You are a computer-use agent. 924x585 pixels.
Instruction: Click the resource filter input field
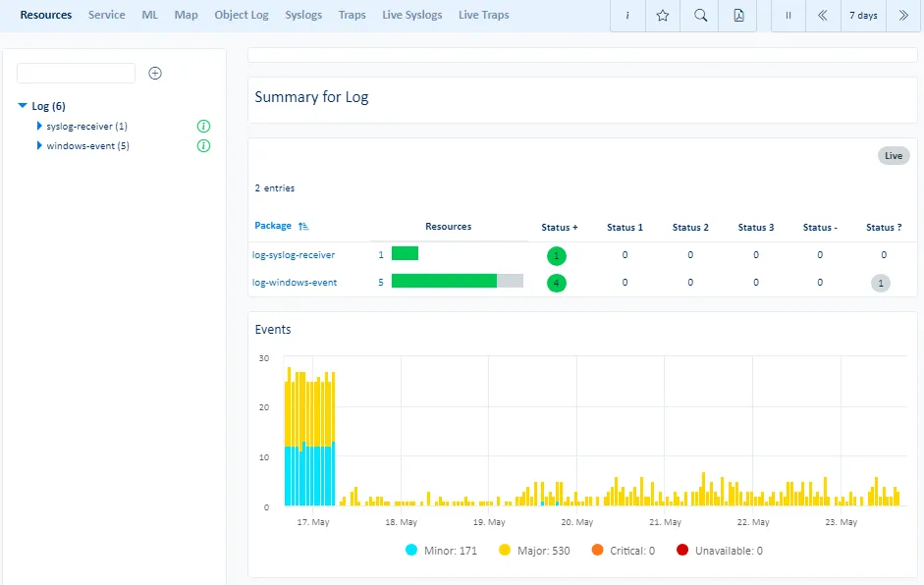point(77,74)
